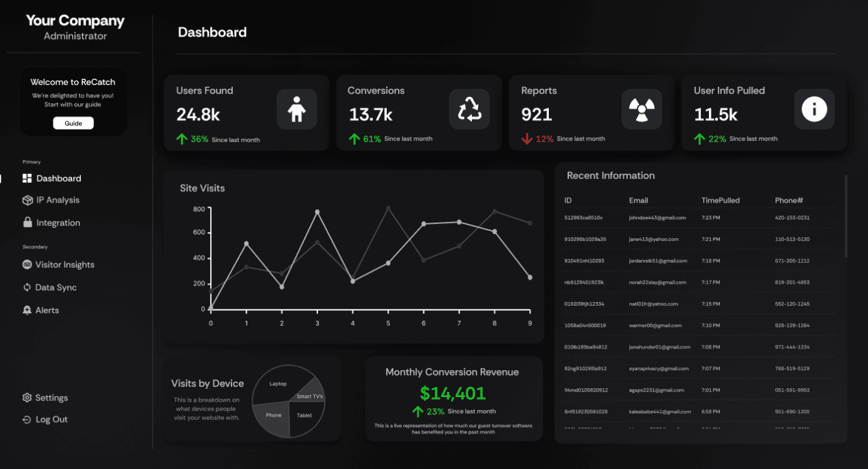This screenshot has width=868, height=469.
Task: Click the Visitor Insights icon
Action: coord(27,265)
